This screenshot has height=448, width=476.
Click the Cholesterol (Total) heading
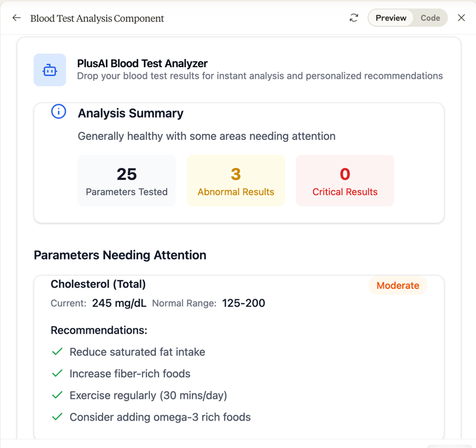(98, 284)
